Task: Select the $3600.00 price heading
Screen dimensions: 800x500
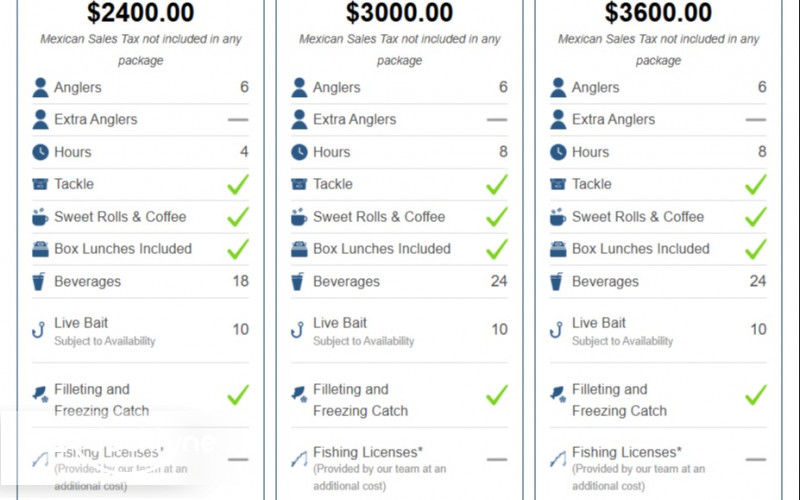Action: 659,13
